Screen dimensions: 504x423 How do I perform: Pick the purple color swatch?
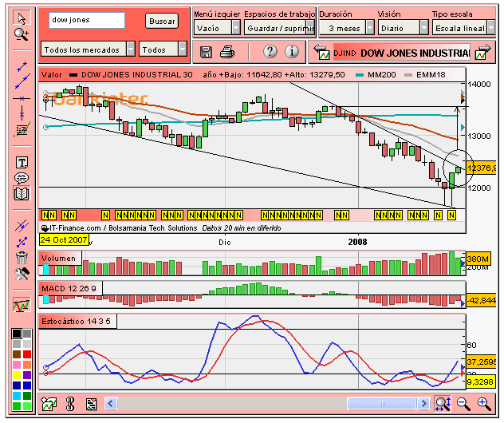tap(27, 375)
